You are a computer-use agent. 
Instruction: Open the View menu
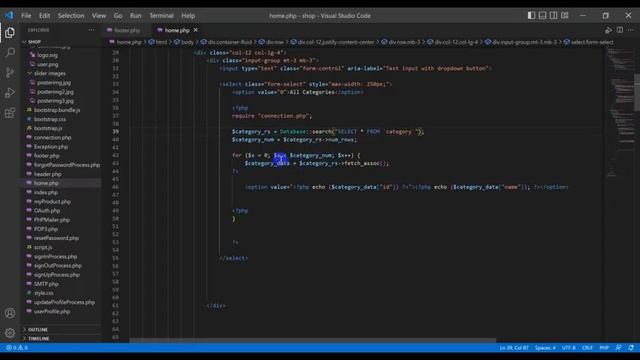coord(99,16)
